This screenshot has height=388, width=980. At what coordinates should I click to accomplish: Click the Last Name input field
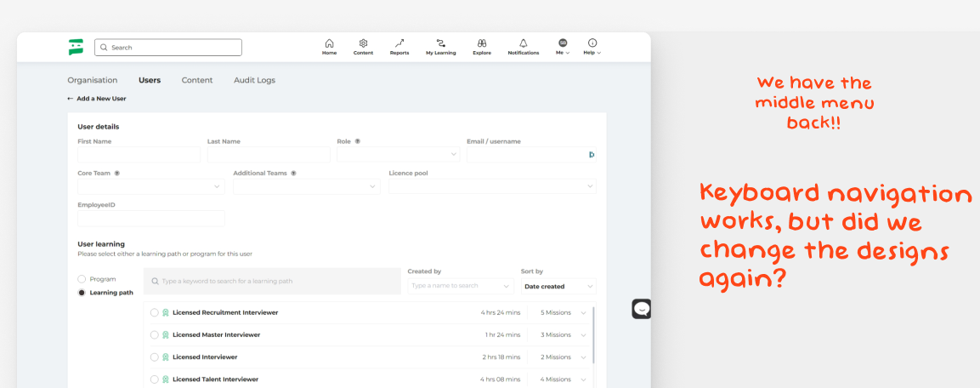(x=269, y=155)
